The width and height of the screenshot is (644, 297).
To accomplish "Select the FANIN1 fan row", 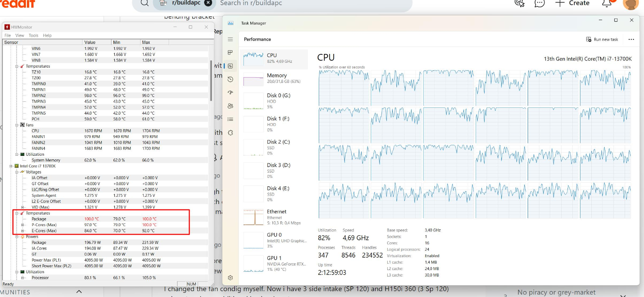I will tap(105, 136).
